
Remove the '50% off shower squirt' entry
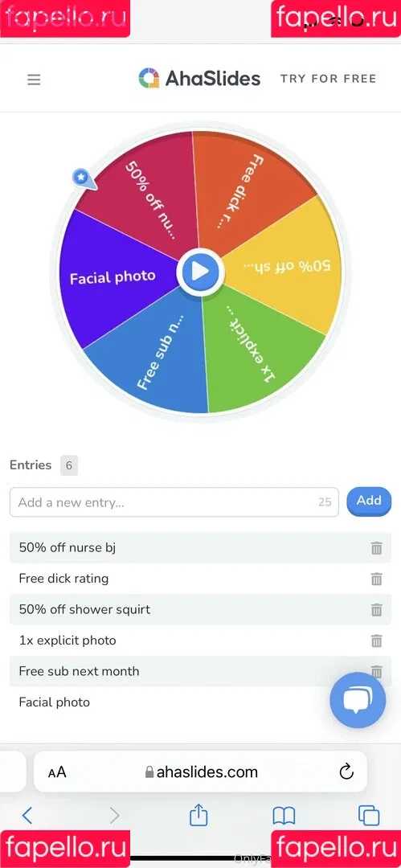377,610
